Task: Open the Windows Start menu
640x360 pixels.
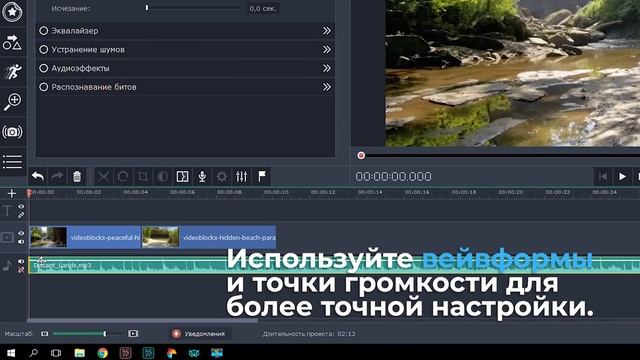Action: pyautogui.click(x=11, y=352)
